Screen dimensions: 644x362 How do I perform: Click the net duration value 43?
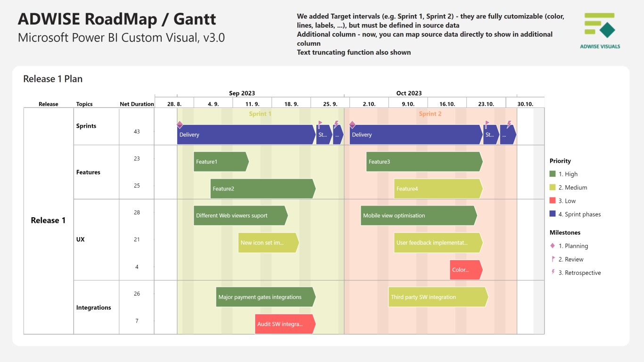tap(137, 132)
